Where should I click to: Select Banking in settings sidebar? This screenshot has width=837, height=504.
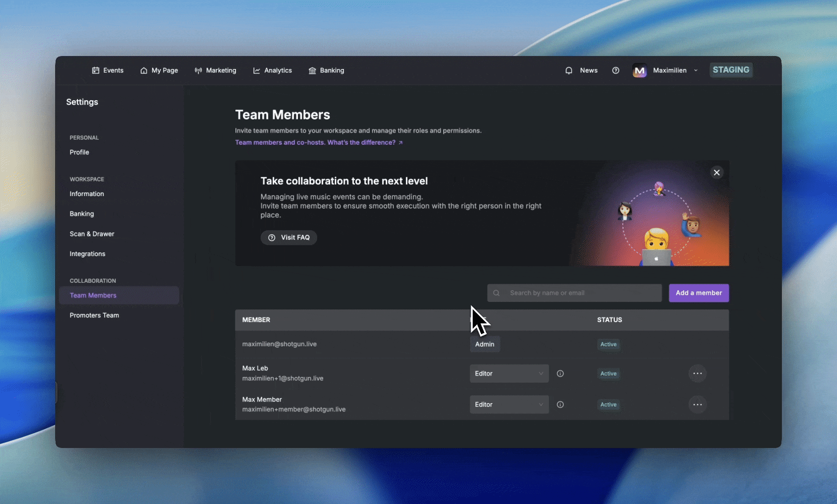(x=82, y=214)
